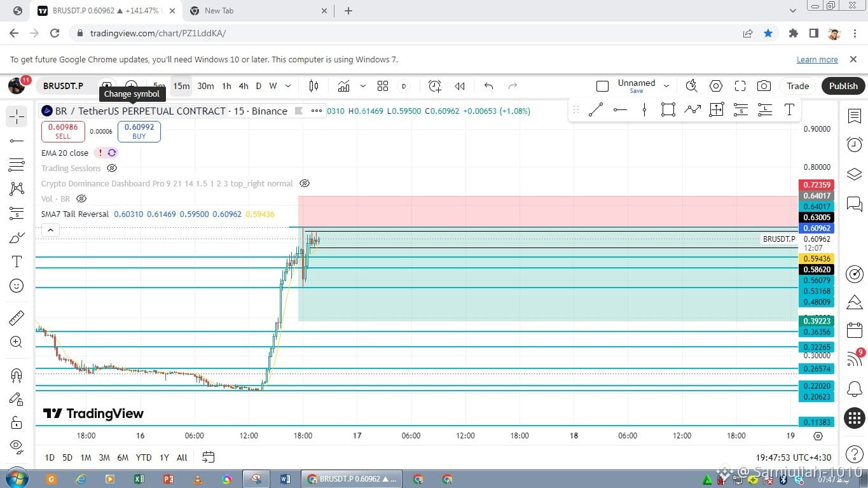The image size is (868, 488).
Task: Toggle Crypto Dominance Dashboard visibility
Action: (x=305, y=183)
